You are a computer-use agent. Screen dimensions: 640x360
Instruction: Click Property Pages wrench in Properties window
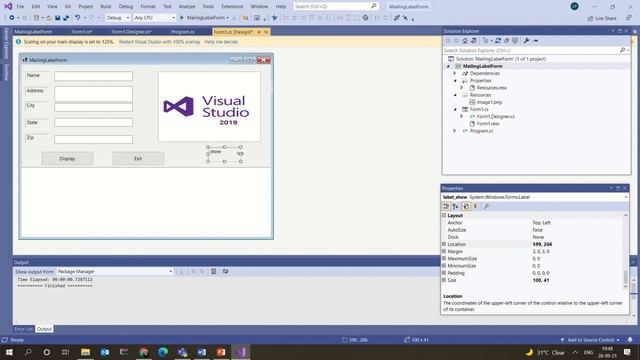[486, 207]
